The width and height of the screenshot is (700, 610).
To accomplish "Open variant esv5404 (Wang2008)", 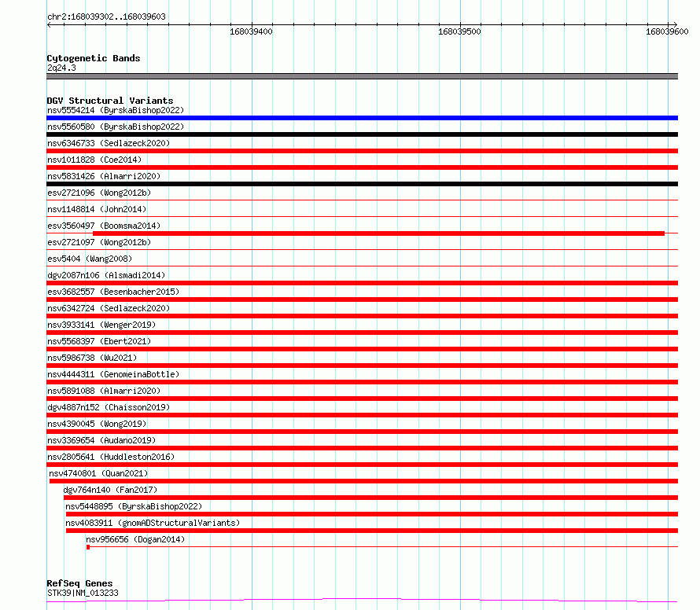I will [90, 259].
